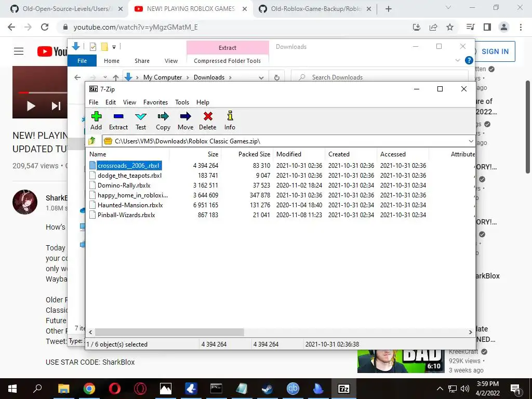The height and width of the screenshot is (399, 532).
Task: Open a new Chrome tab
Action: click(389, 9)
